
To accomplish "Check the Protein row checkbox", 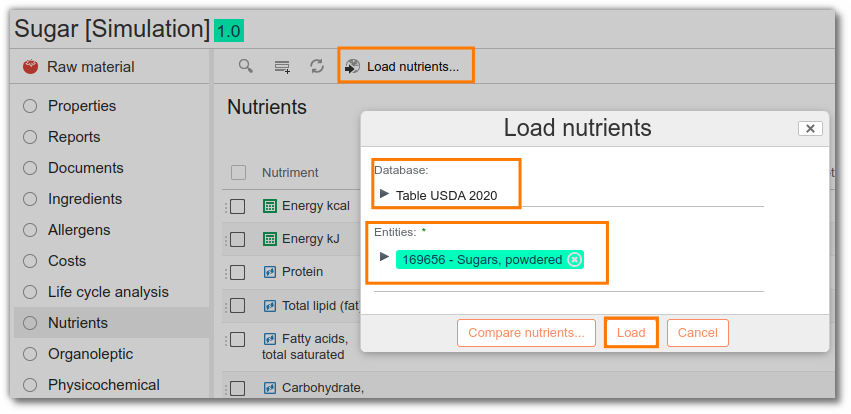I will coord(238,272).
